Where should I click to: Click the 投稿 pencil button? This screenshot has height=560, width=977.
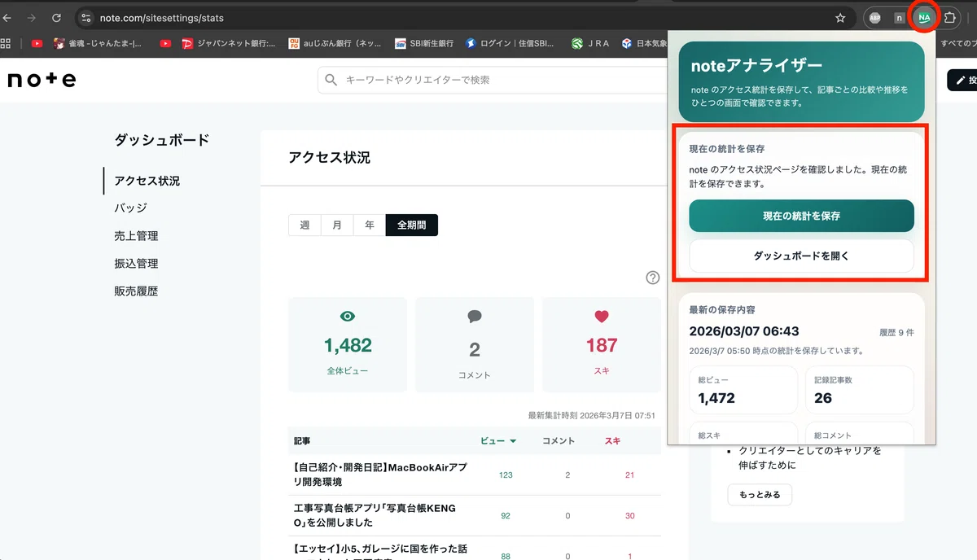(963, 80)
